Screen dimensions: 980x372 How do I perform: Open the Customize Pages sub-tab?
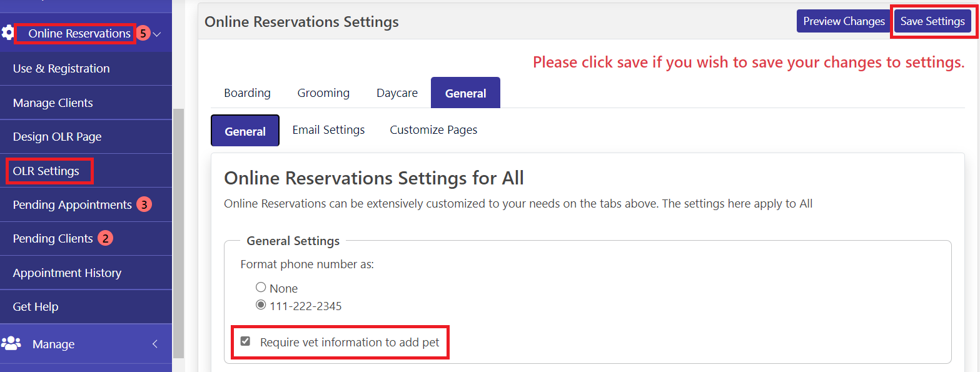pyautogui.click(x=433, y=130)
